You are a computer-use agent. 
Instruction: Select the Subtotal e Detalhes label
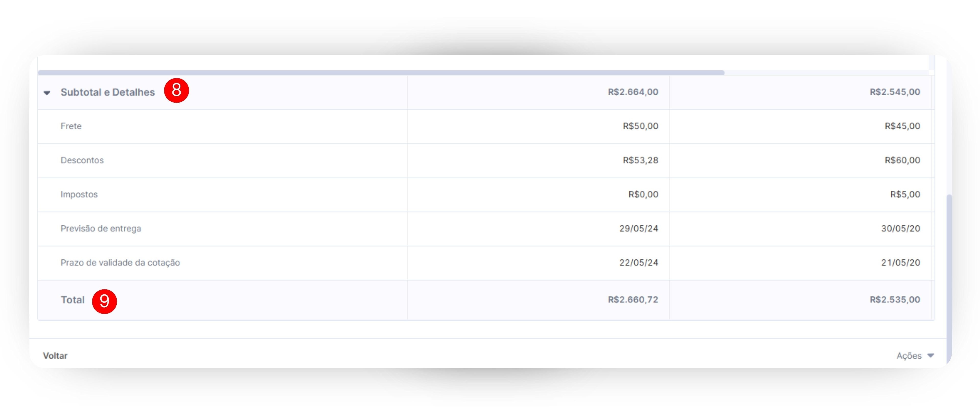[x=108, y=92]
